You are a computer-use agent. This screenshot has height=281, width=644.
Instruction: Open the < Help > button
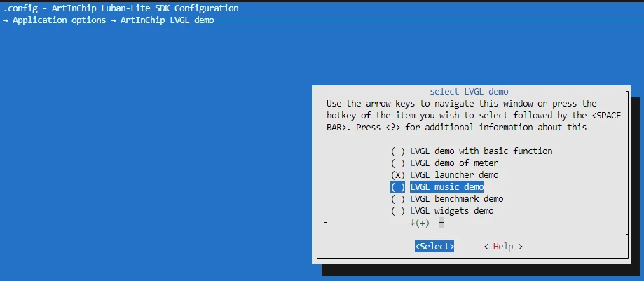[503, 247]
